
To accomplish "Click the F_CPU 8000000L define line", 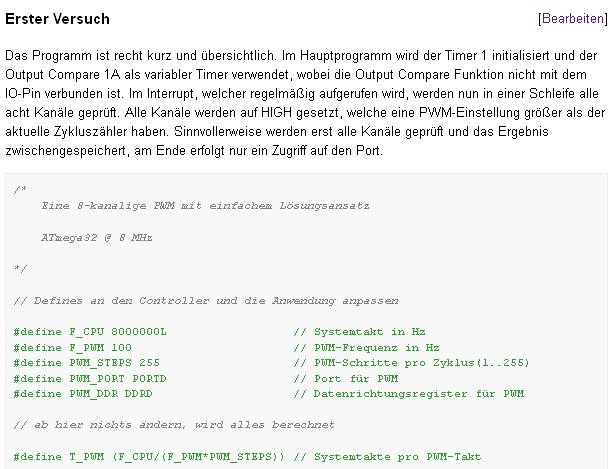I will (90, 332).
